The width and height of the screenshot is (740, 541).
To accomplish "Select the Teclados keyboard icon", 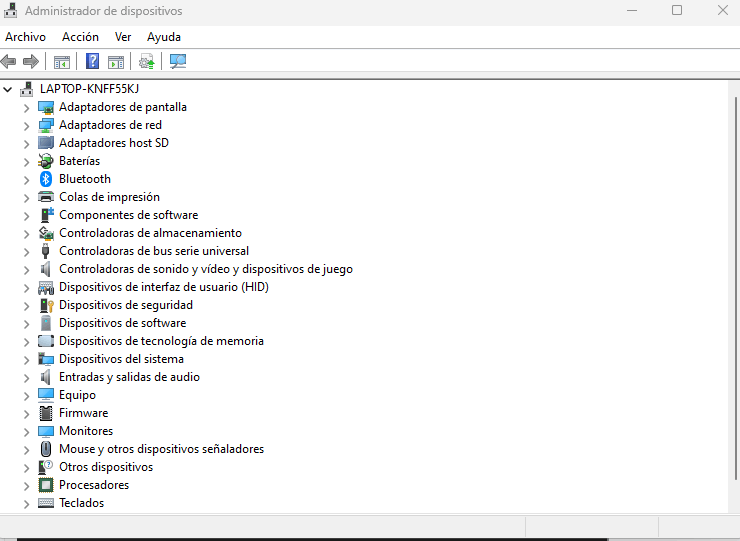I will [x=46, y=503].
